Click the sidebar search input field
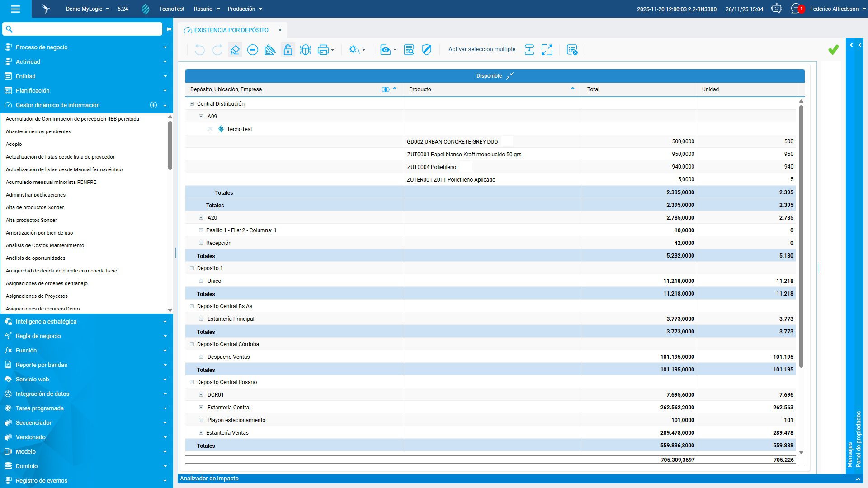This screenshot has height=488, width=868. point(86,29)
